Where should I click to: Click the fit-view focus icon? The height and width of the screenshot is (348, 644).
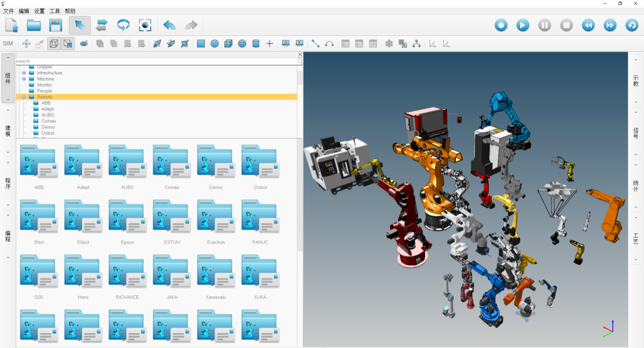point(145,25)
